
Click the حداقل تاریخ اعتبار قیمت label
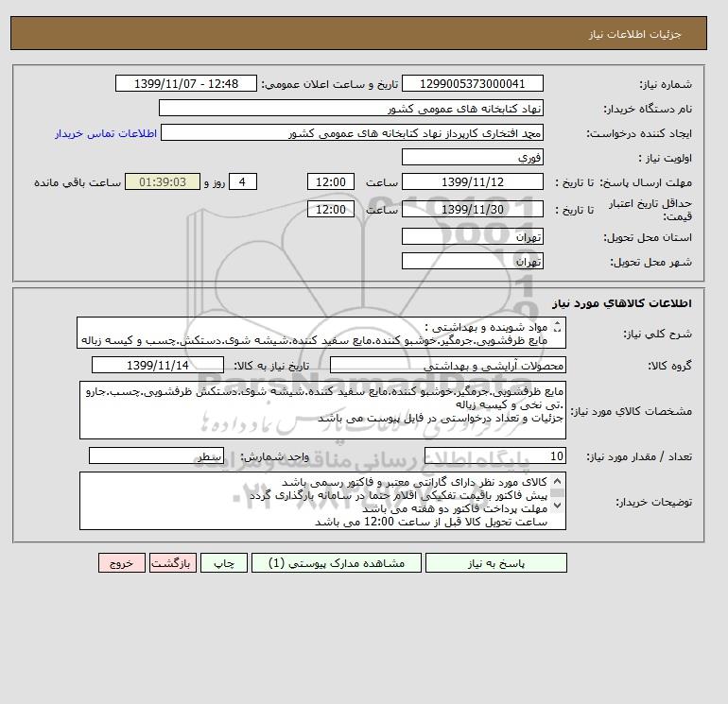tap(650, 210)
